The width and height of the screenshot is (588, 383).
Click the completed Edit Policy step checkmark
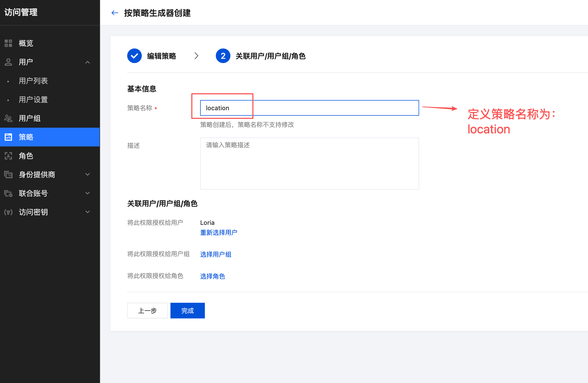point(134,56)
